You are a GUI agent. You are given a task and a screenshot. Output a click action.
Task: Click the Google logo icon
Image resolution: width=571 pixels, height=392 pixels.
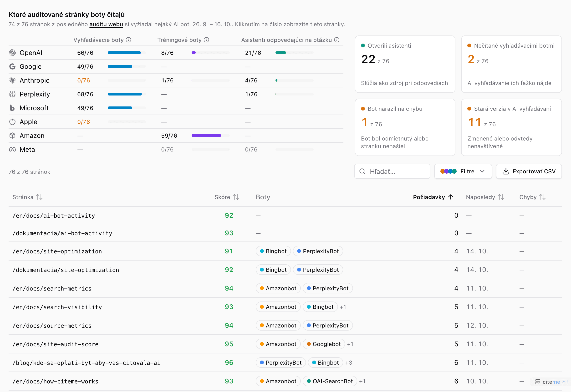[x=12, y=66]
